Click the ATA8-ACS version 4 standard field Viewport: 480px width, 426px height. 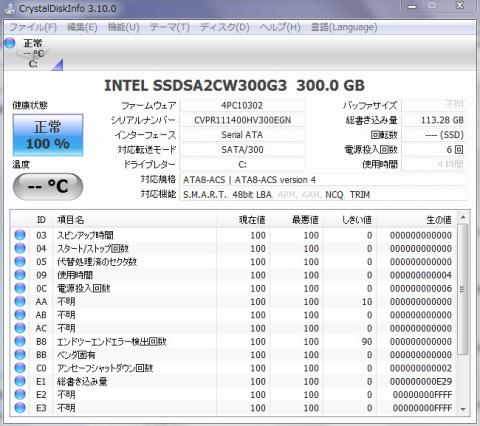click(323, 180)
